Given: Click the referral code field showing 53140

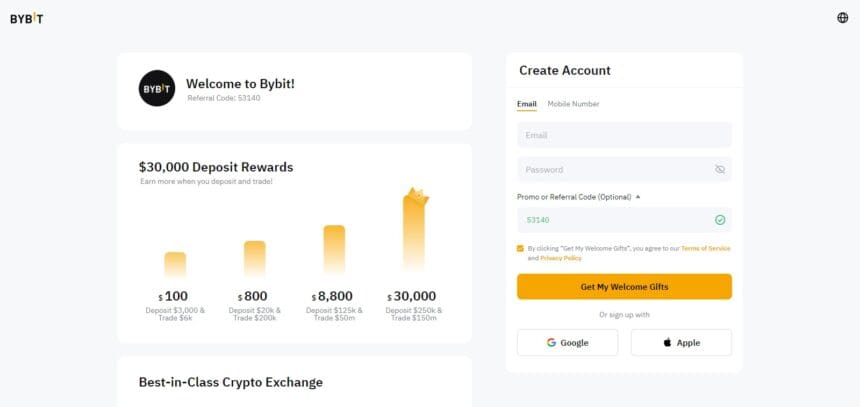Looking at the screenshot, I should (x=624, y=220).
